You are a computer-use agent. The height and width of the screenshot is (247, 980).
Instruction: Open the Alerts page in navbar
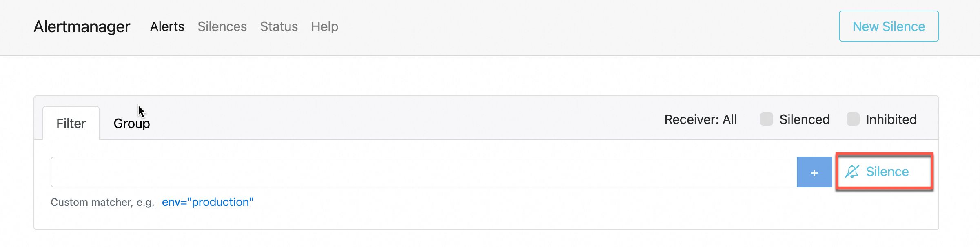tap(167, 26)
